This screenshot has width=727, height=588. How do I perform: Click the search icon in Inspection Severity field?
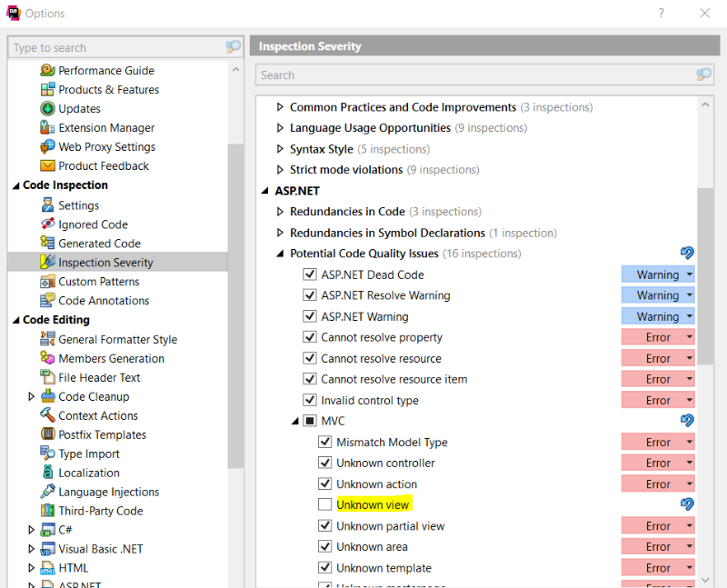(703, 75)
